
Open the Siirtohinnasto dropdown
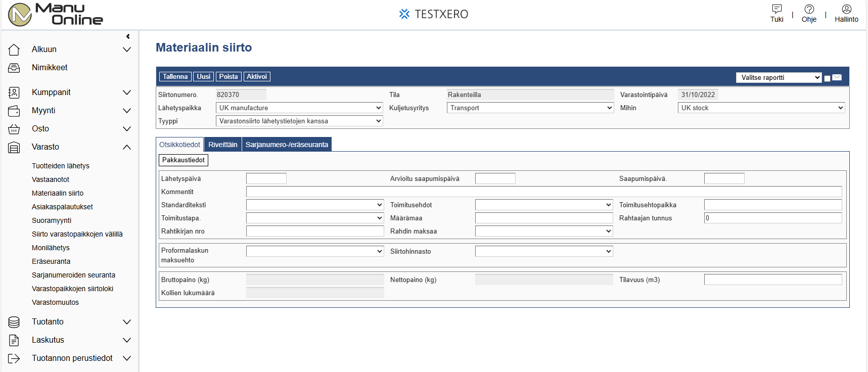544,251
